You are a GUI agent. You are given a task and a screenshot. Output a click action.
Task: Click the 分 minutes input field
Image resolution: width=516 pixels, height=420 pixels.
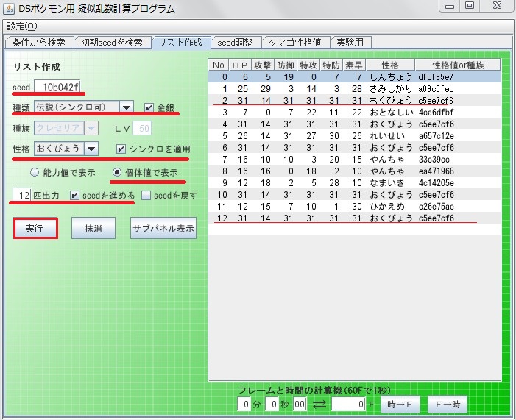coord(244,405)
